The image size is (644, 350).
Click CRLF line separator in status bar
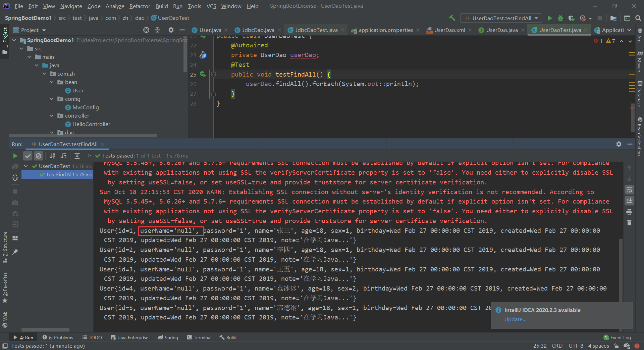click(x=557, y=346)
